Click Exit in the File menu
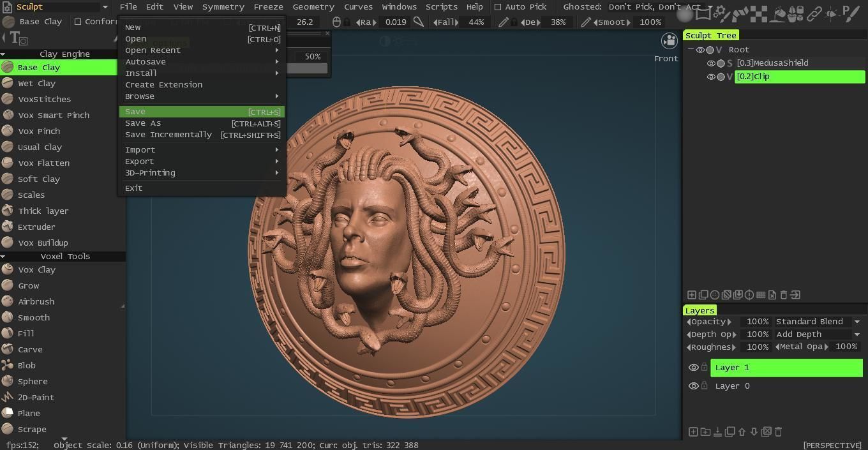This screenshot has height=450, width=868. point(202,188)
